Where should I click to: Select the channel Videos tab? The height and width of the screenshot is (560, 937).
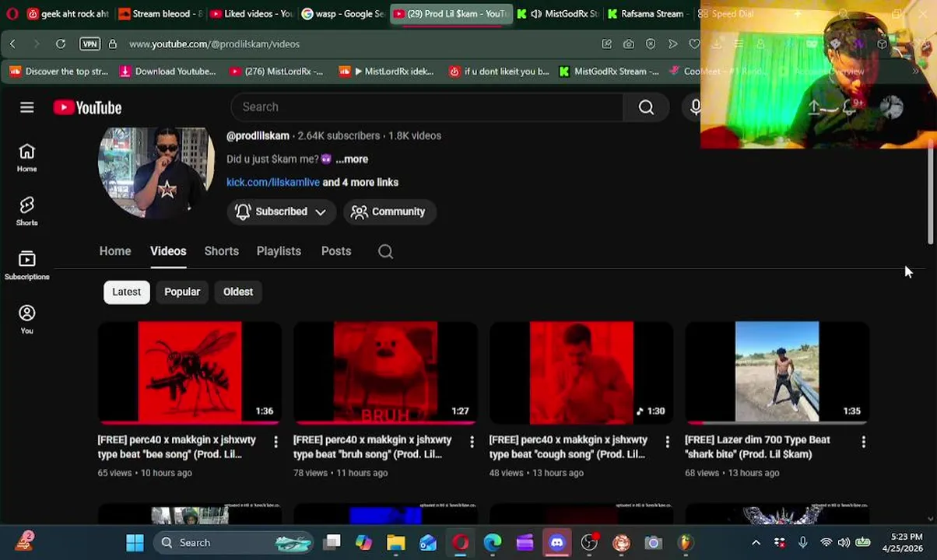[x=168, y=251]
